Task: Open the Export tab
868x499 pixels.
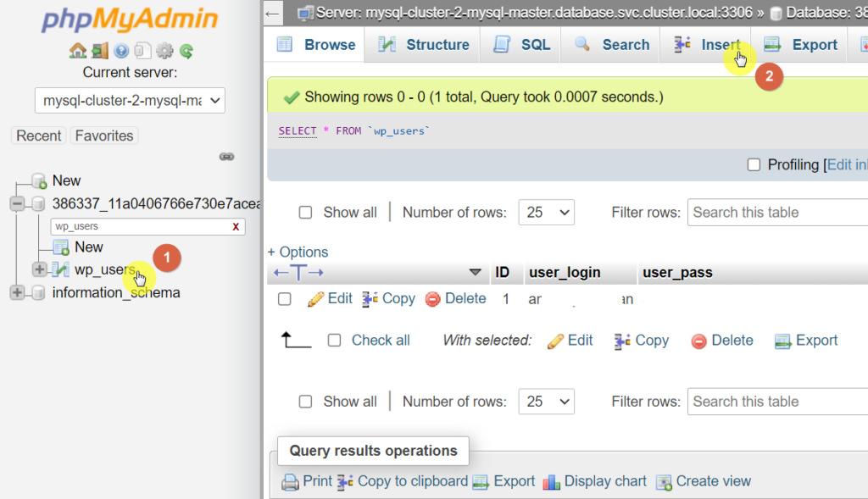Action: tap(800, 45)
